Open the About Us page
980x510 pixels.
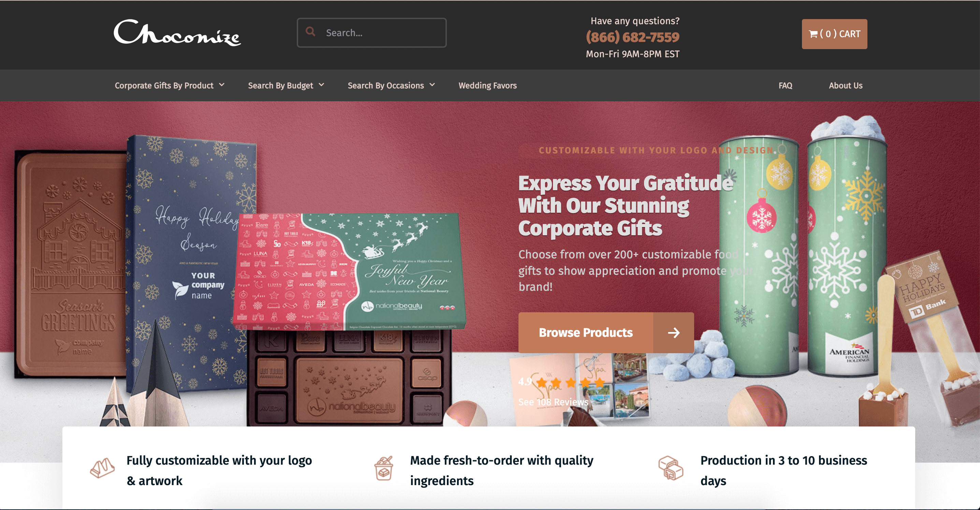click(x=845, y=86)
